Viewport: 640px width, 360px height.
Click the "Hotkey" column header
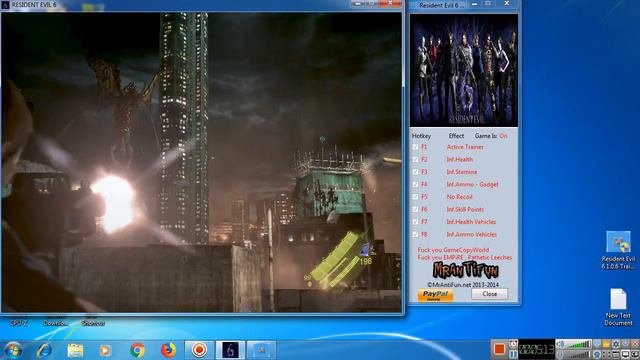coord(421,136)
